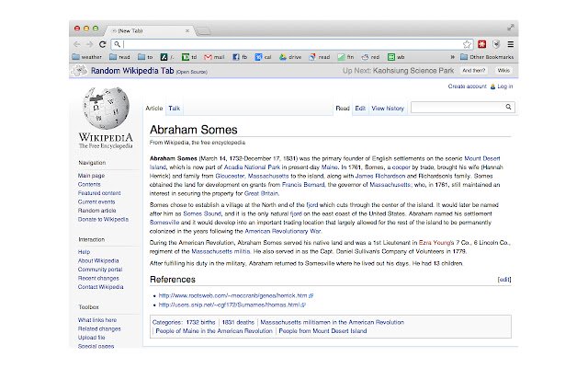Image resolution: width=588 pixels, height=368 pixels.
Task: Click the browser back arrow
Action: click(x=77, y=44)
